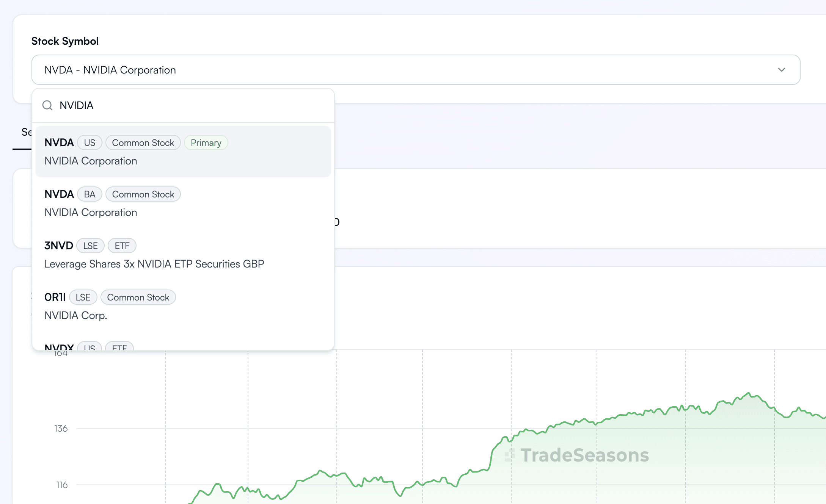
Task: Click the Common Stock tag on 0R1I row
Action: click(138, 297)
